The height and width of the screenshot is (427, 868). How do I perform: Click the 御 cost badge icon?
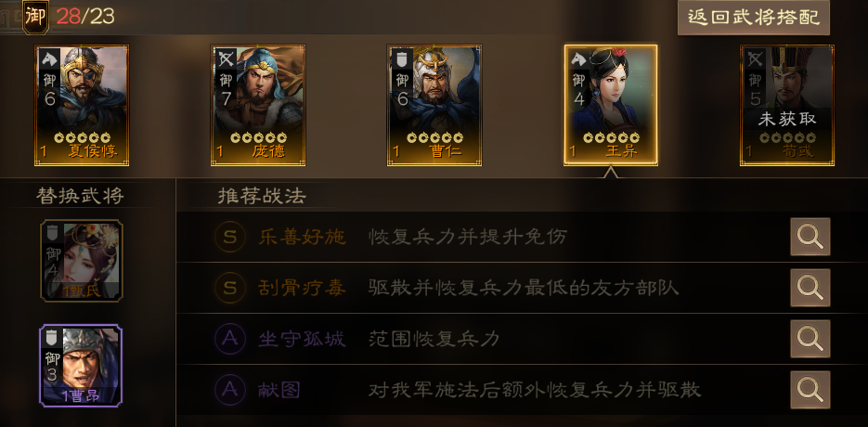(35, 17)
